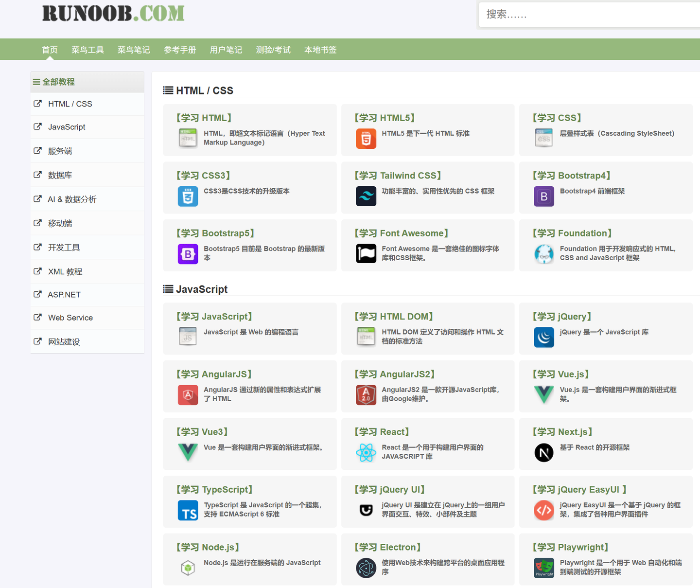Screen dimensions: 700x588
Task: Click the Electron atom icon
Action: pyautogui.click(x=366, y=568)
